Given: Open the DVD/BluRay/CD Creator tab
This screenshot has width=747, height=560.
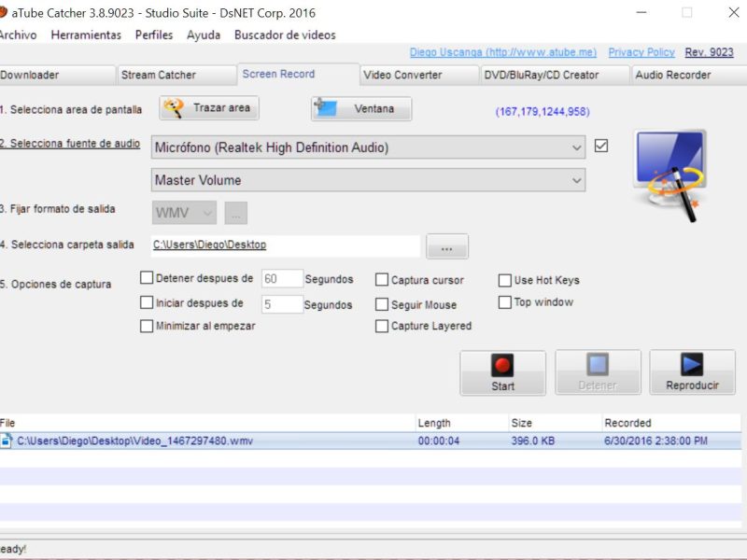Looking at the screenshot, I should click(x=555, y=76).
